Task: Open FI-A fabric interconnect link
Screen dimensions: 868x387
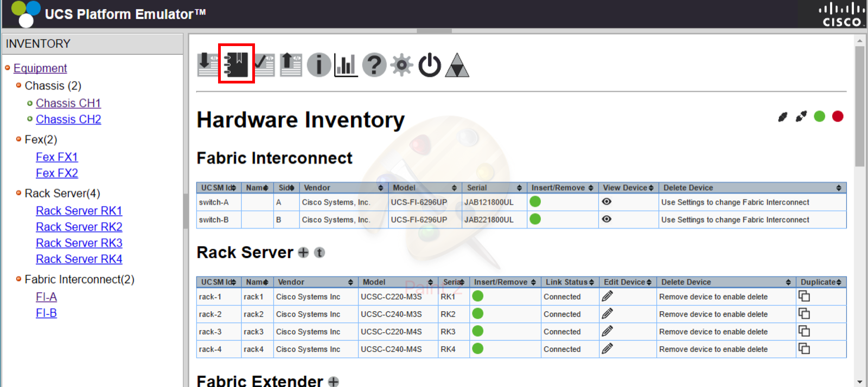Action: point(46,297)
